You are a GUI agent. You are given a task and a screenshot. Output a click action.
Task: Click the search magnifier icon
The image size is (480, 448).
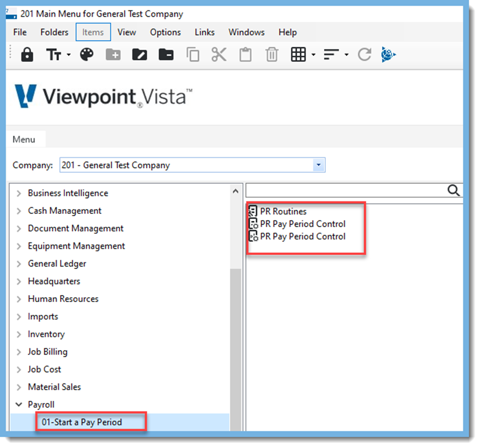453,190
